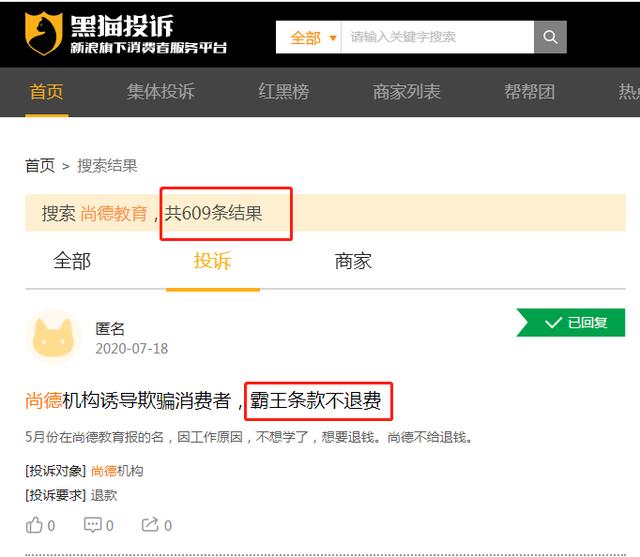Select the 投诉 results tab

pyautogui.click(x=213, y=261)
